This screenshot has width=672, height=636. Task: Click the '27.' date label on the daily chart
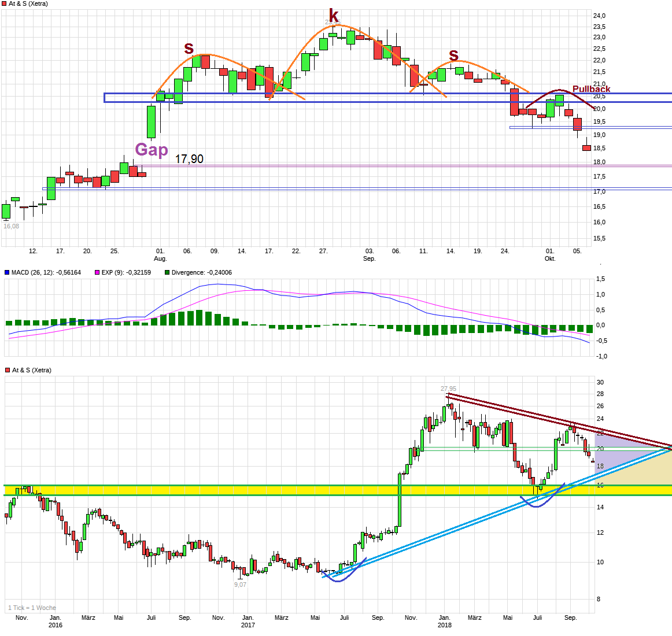tap(323, 251)
